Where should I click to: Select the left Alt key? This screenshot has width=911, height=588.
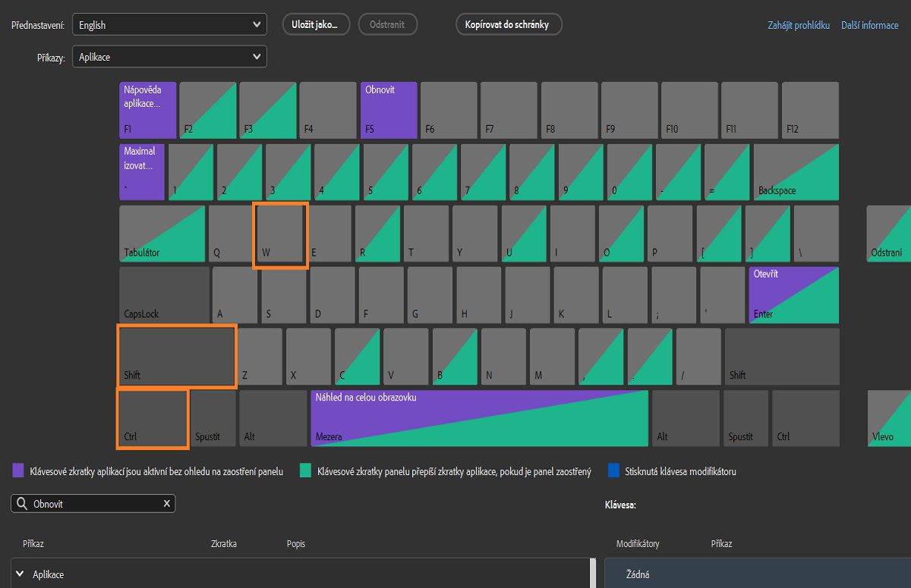pyautogui.click(x=273, y=418)
